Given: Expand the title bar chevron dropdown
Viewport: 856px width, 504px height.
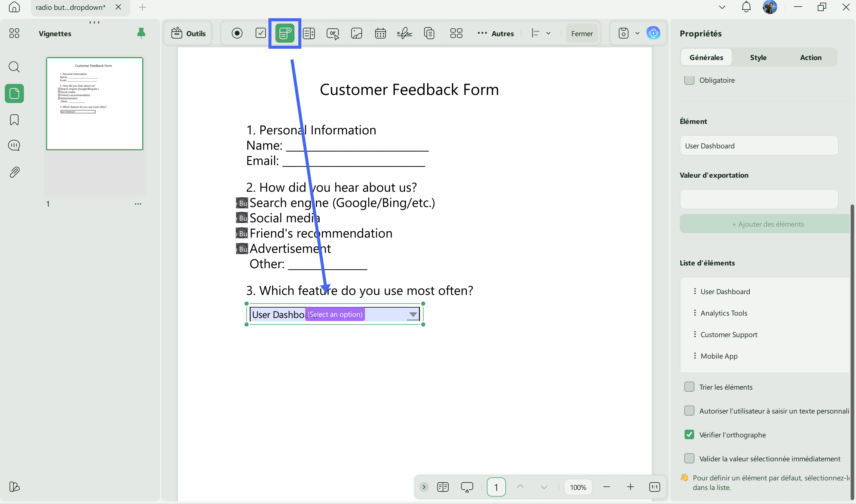Looking at the screenshot, I should tap(722, 7).
